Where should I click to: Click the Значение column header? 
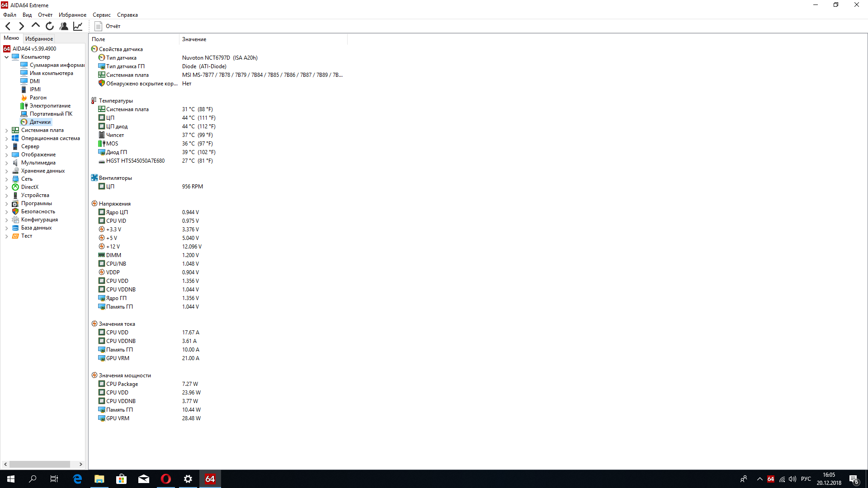(x=194, y=39)
